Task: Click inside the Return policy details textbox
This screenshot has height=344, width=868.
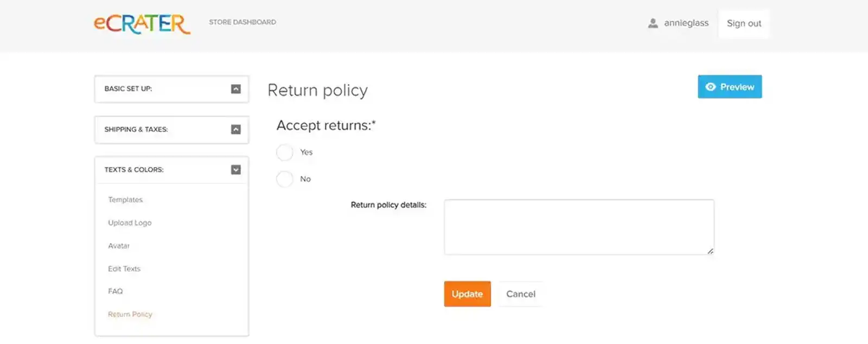Action: point(579,226)
